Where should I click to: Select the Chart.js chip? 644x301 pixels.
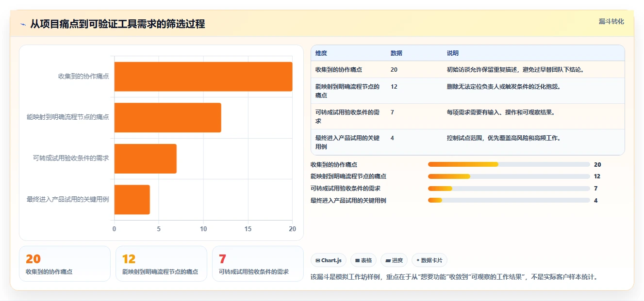coord(329,260)
